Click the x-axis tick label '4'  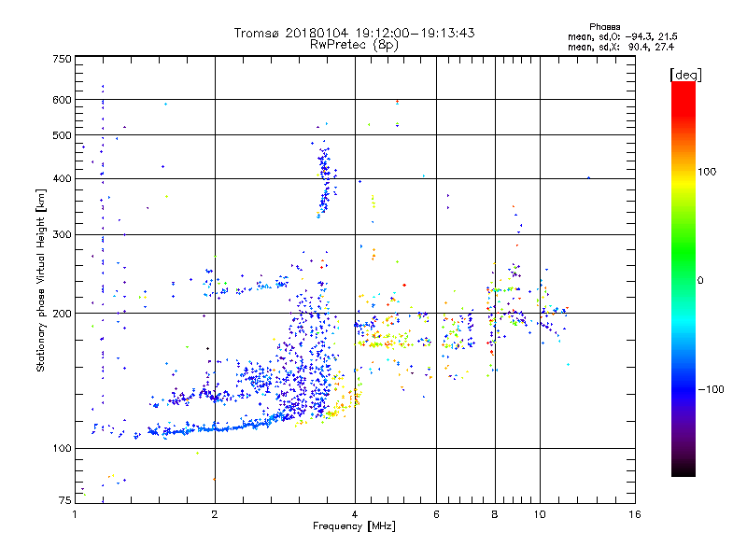pos(355,514)
